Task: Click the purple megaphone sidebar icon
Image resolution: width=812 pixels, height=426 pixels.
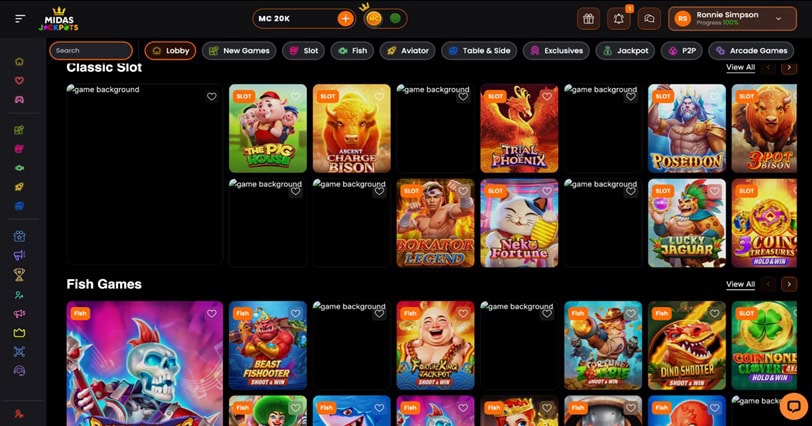Action: pyautogui.click(x=19, y=255)
